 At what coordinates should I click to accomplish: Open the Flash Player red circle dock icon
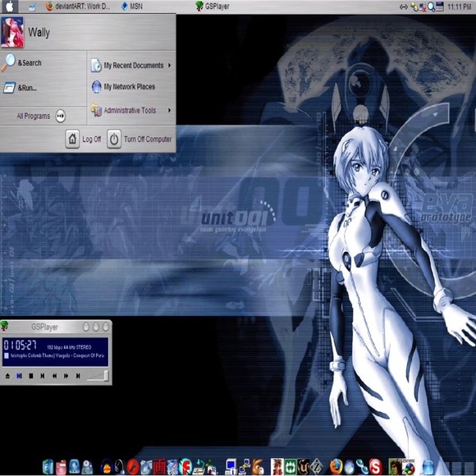tap(133, 467)
